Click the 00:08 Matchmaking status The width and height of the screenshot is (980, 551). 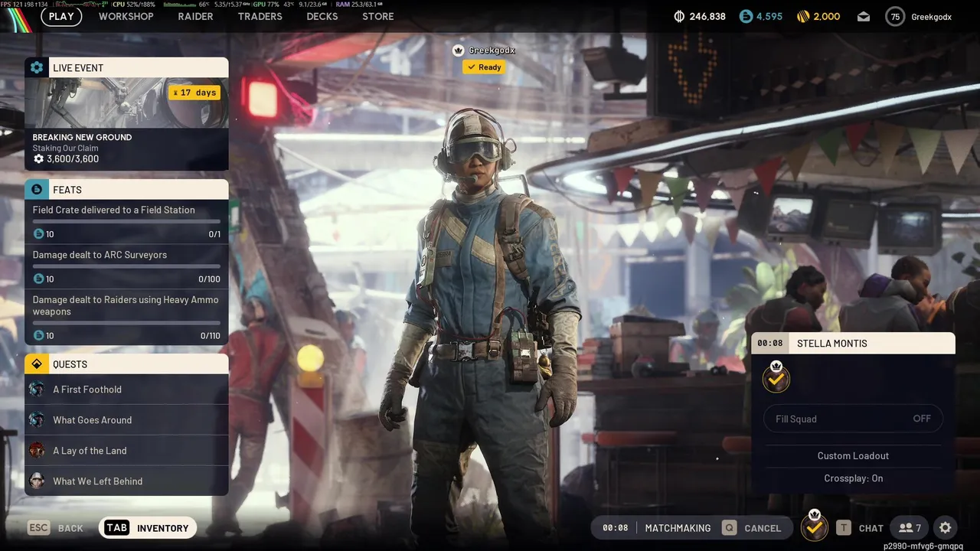click(656, 528)
